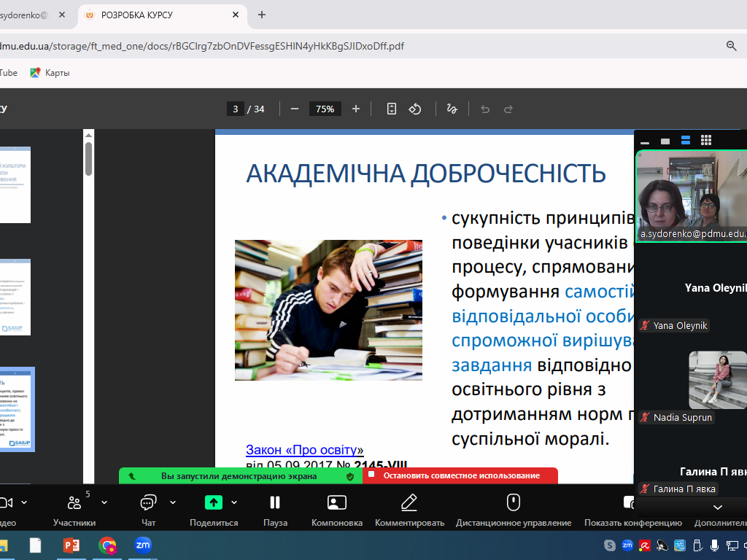Select the Компоновка layout icon
Screen dimensions: 747x560
(x=336, y=503)
